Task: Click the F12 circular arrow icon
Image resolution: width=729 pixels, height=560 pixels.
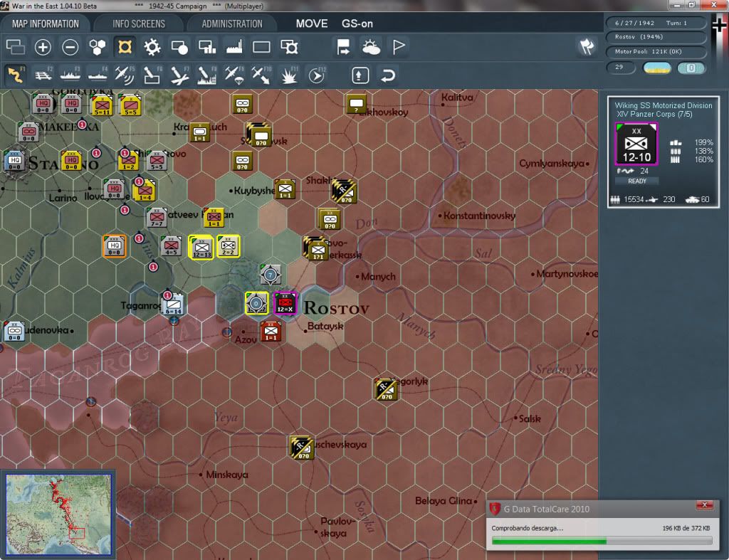Action: pos(316,75)
